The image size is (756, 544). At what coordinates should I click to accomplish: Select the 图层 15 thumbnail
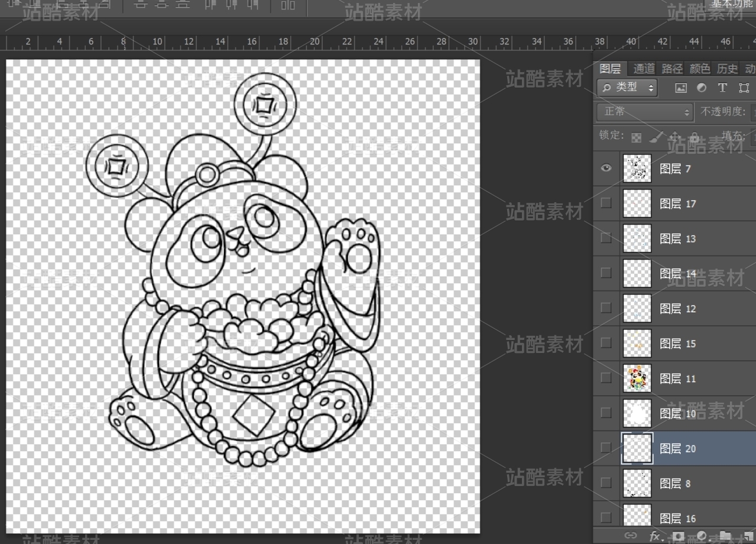tap(637, 343)
